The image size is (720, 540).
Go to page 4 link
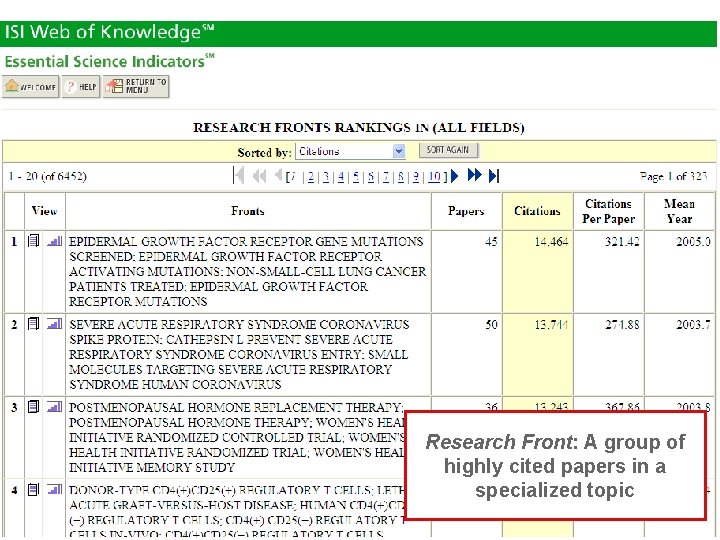[341, 177]
